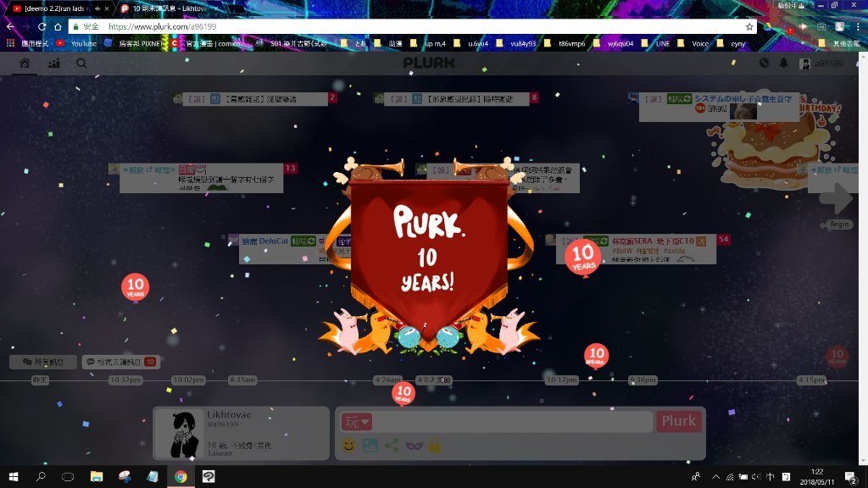Image resolution: width=868 pixels, height=488 pixels.
Task: Open the plurk with 54 responses
Action: (x=636, y=249)
